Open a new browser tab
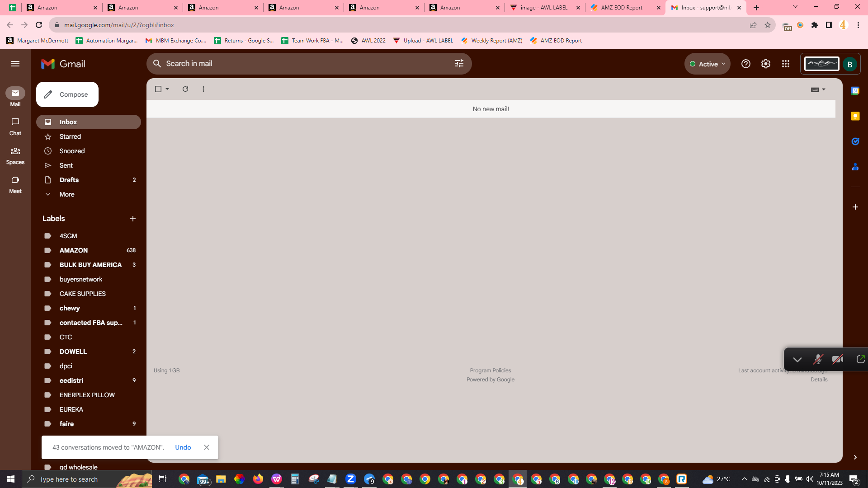This screenshot has height=488, width=868. (x=756, y=8)
